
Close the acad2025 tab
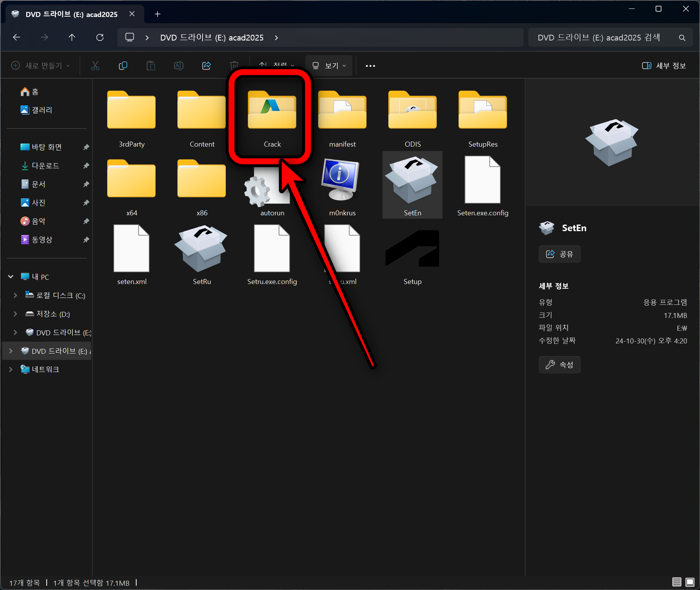132,14
